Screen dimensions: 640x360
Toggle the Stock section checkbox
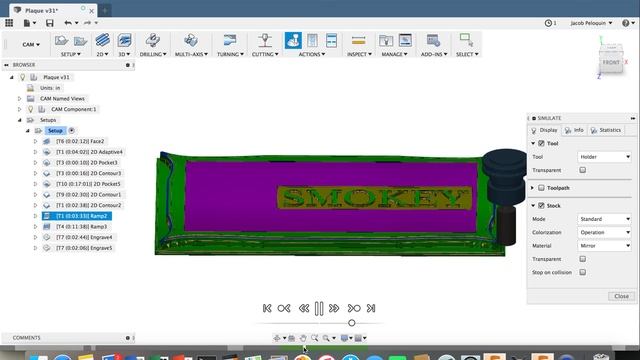541,205
